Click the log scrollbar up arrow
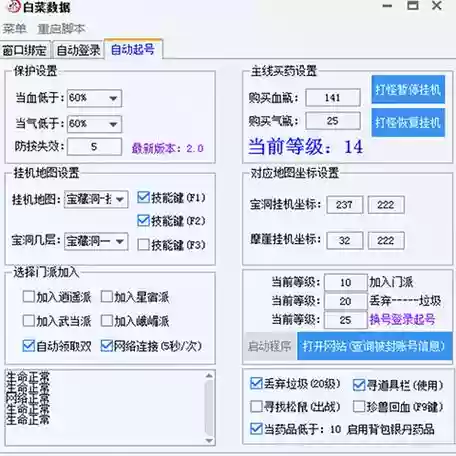Screen dimensions: 456x456 click(209, 376)
